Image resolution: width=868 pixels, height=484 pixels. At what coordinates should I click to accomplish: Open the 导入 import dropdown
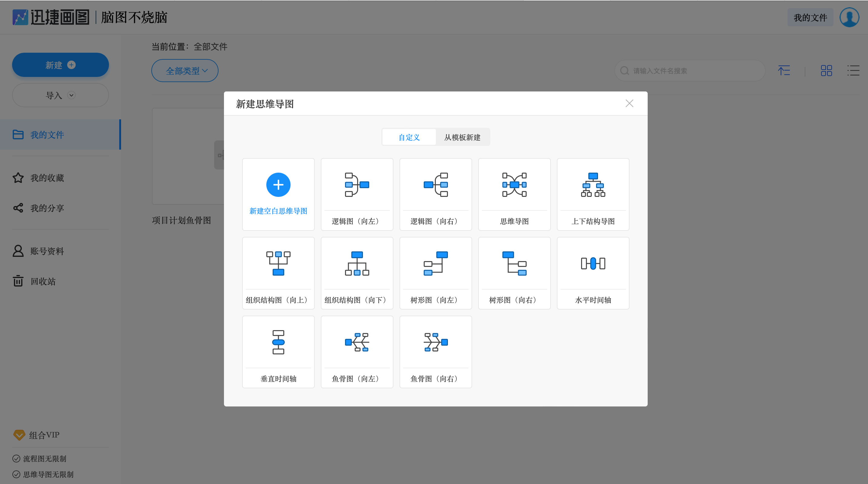click(60, 95)
